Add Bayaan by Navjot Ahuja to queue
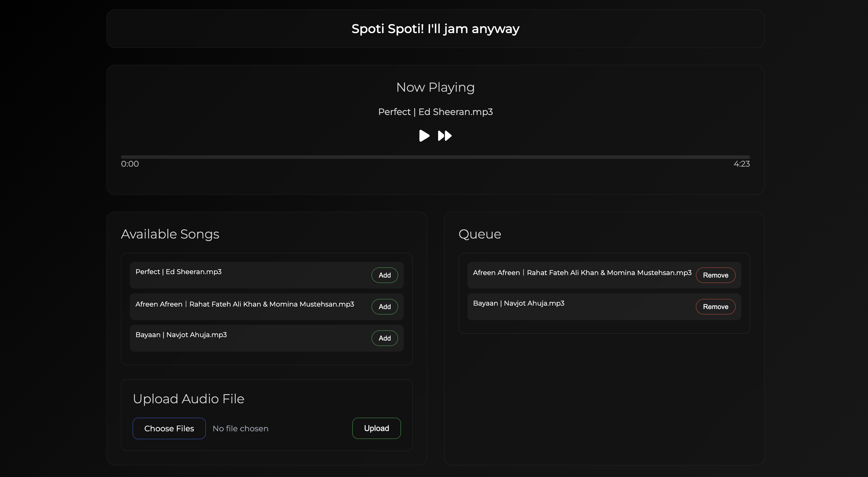The height and width of the screenshot is (477, 868). tap(385, 338)
